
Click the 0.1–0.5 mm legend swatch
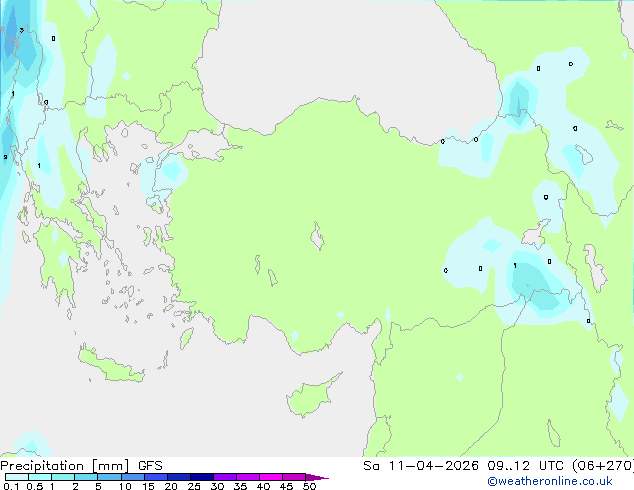(x=17, y=477)
